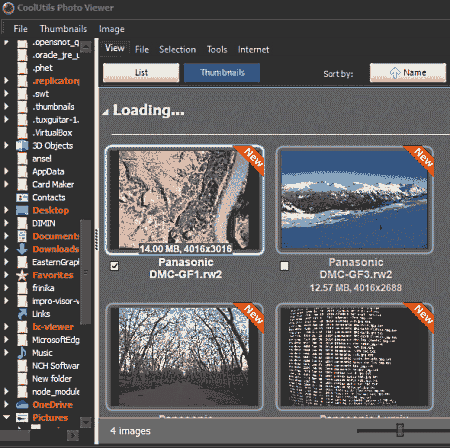
Task: Select the Panasonic DMC-GF1 rock thumbnail
Action: pyautogui.click(x=184, y=200)
